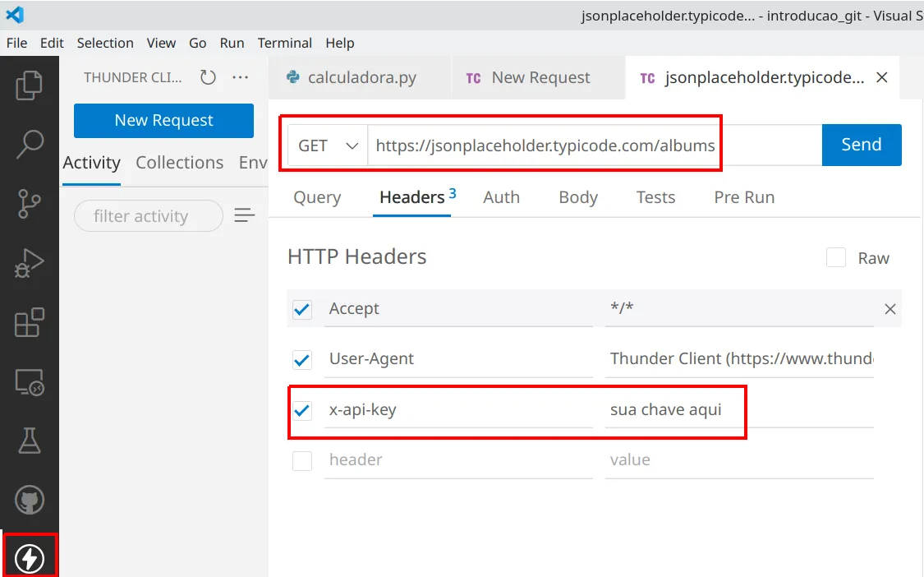Viewport: 924px width, 577px height.
Task: Open the View menu
Action: (161, 43)
